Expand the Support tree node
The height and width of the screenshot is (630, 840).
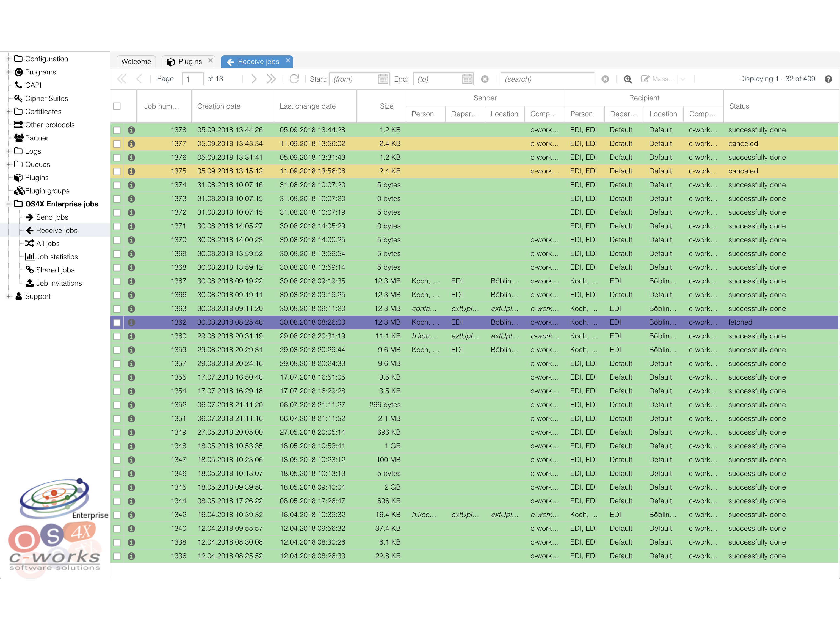(x=8, y=297)
